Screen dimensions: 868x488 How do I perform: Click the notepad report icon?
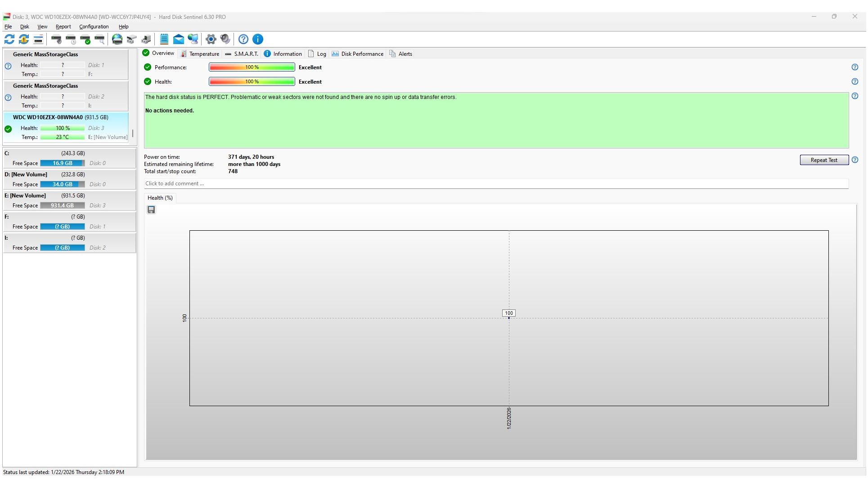point(164,40)
